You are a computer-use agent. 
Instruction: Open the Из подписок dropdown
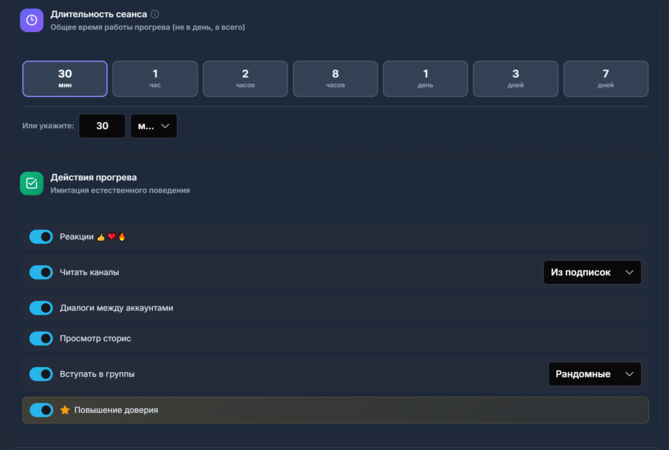click(593, 272)
